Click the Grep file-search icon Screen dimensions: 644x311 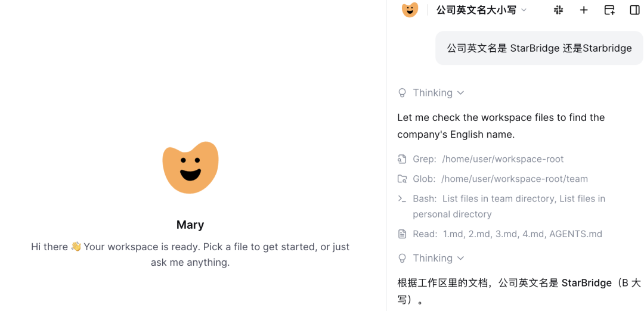coord(402,159)
